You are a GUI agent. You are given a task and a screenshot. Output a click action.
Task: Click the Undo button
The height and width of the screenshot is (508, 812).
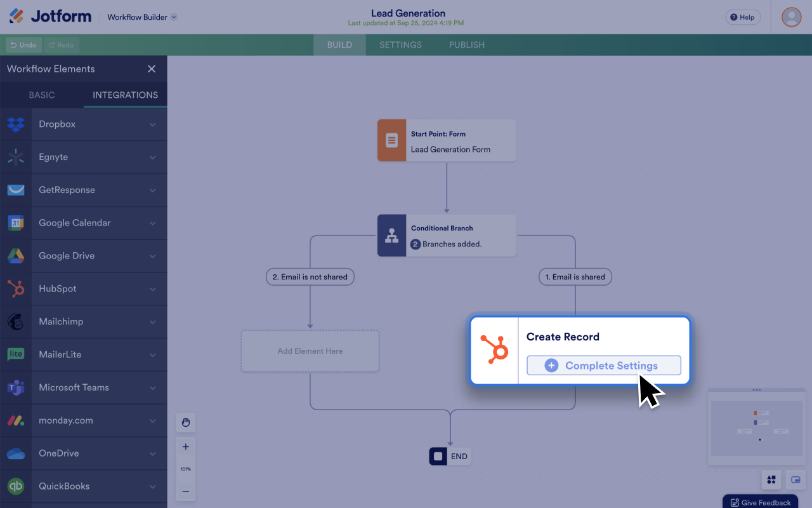pyautogui.click(x=23, y=45)
